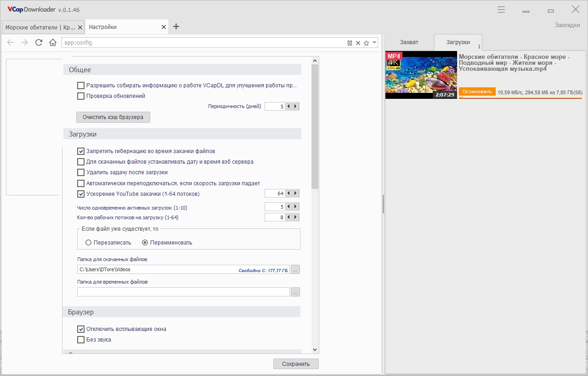
Task: Click the clipboard icon in address bar
Action: 350,43
